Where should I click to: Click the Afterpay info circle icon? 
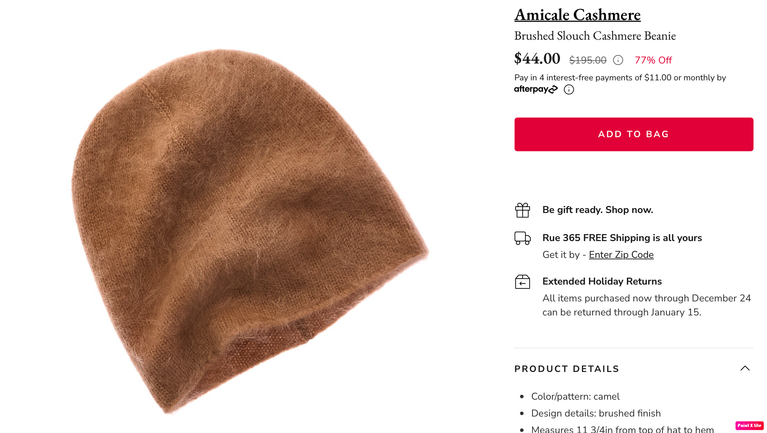568,90
